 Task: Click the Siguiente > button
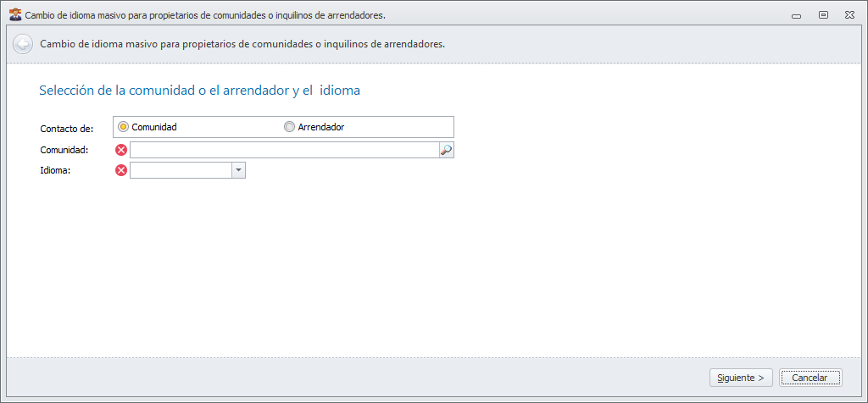click(741, 378)
